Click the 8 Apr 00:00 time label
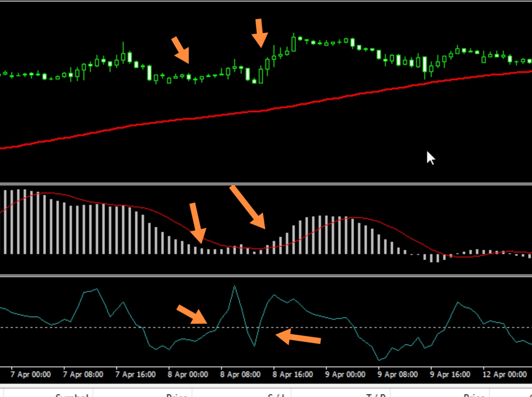532x397 pixels. tap(188, 374)
